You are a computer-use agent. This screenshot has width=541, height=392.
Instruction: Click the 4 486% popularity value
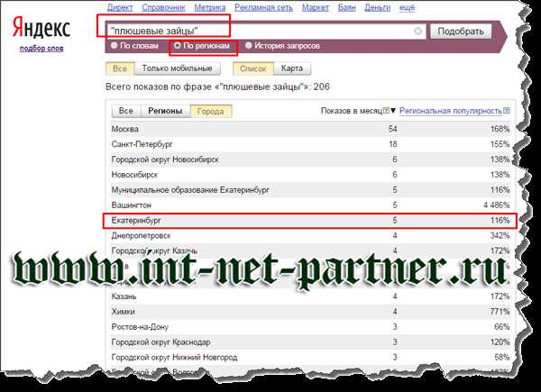click(x=497, y=205)
